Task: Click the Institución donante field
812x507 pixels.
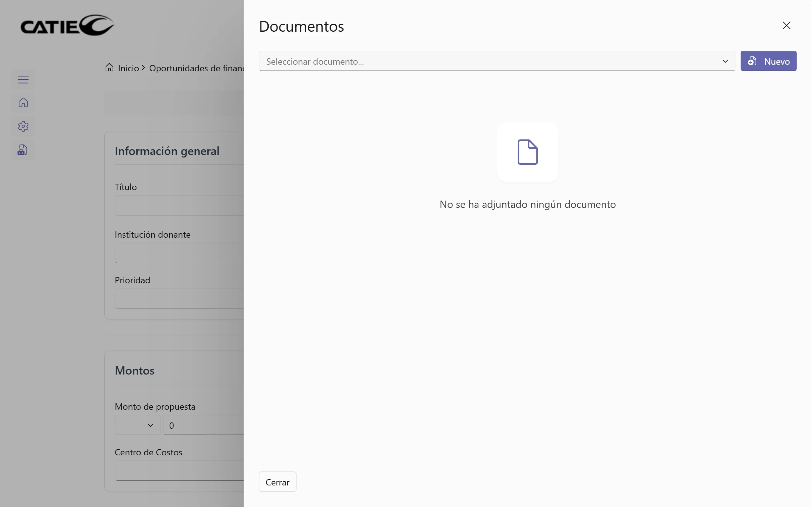Action: (180, 253)
